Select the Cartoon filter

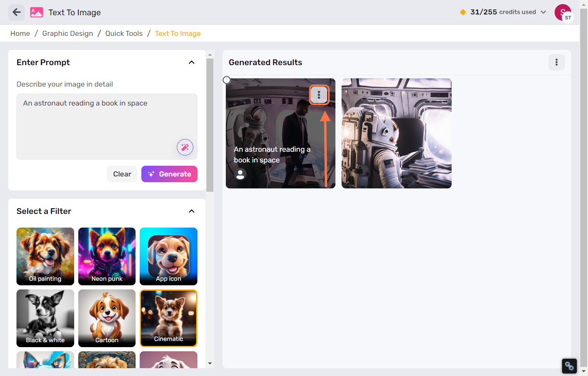coord(107,318)
